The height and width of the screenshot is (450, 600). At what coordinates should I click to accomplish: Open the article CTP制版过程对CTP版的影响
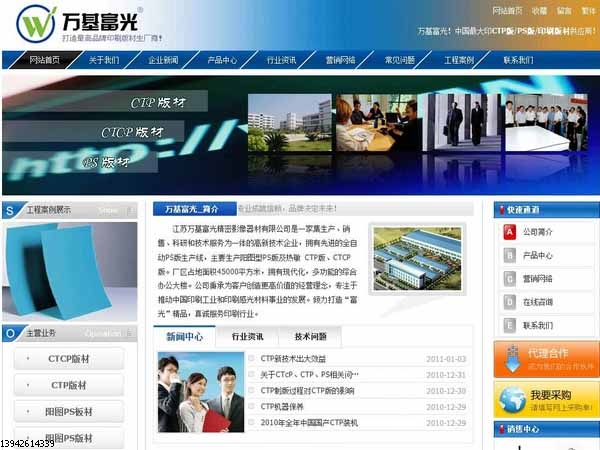click(x=307, y=391)
